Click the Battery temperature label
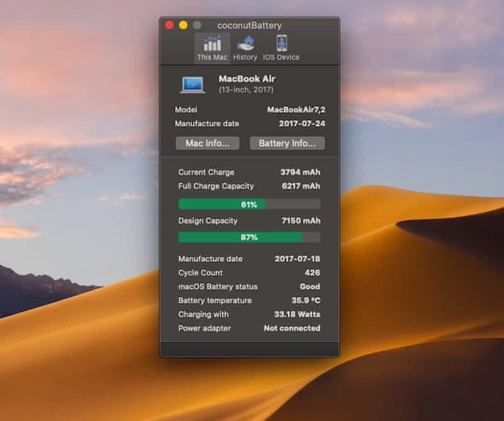The width and height of the screenshot is (504, 421). pos(215,301)
